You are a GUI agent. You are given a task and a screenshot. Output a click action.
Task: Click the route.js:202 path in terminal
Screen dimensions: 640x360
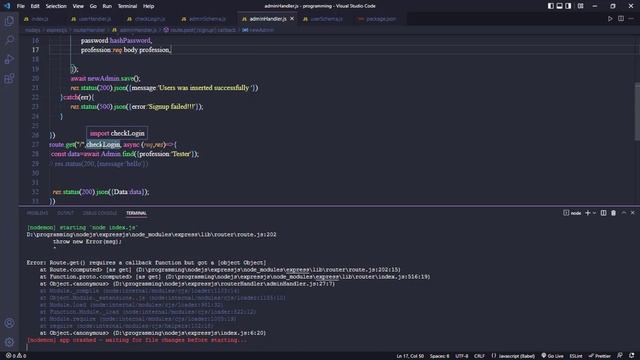click(x=151, y=235)
